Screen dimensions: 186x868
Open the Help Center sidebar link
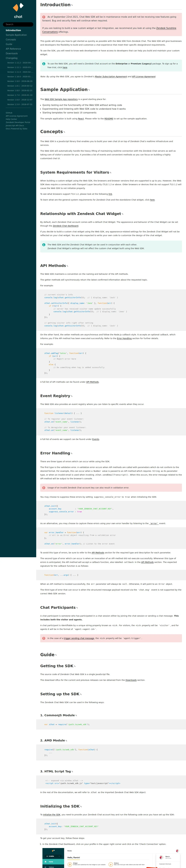[11, 119]
